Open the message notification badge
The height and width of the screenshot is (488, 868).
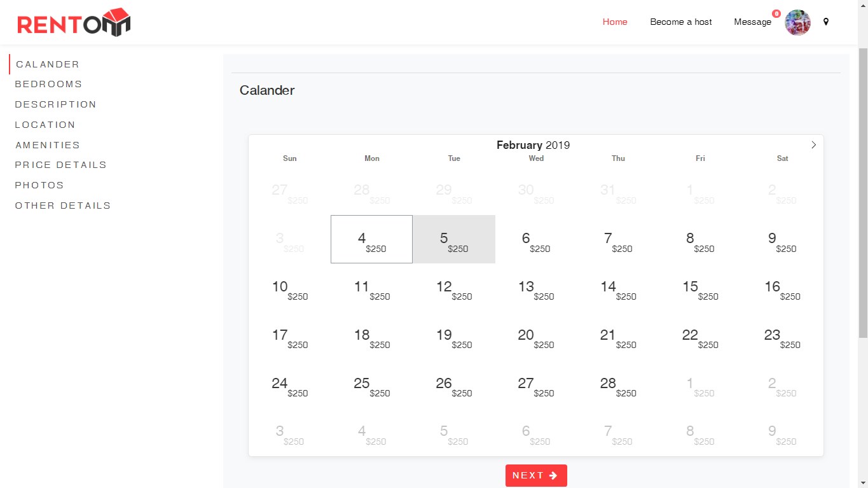tap(776, 13)
